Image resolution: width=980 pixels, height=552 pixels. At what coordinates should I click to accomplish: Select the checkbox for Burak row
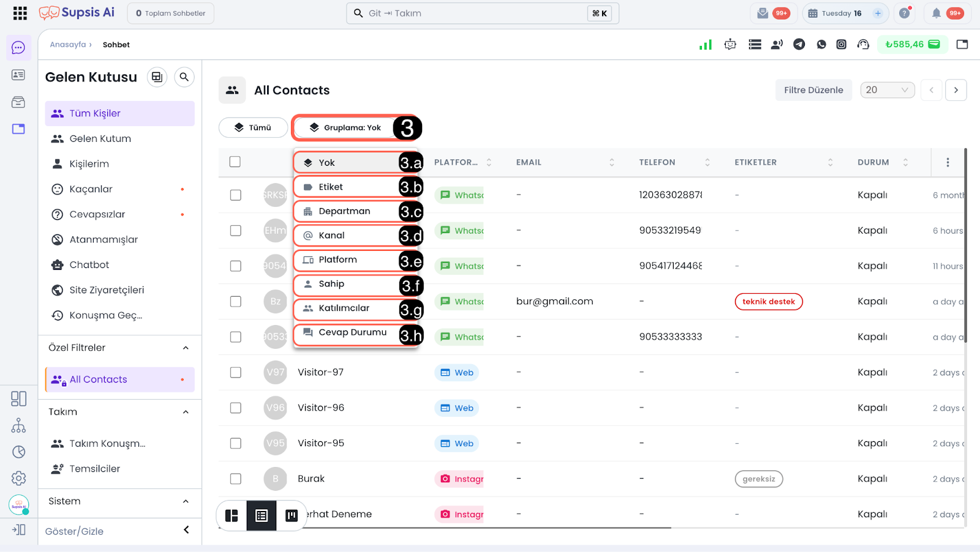click(235, 479)
